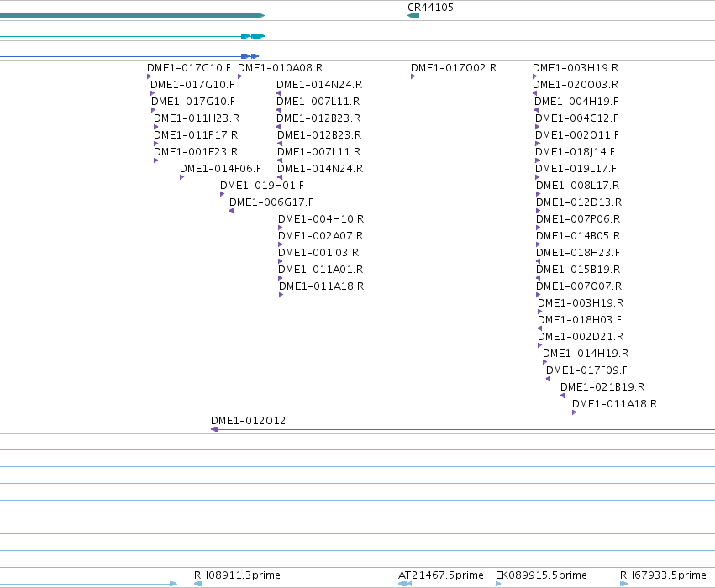Open the RH67933.5prime feature label

(x=663, y=575)
